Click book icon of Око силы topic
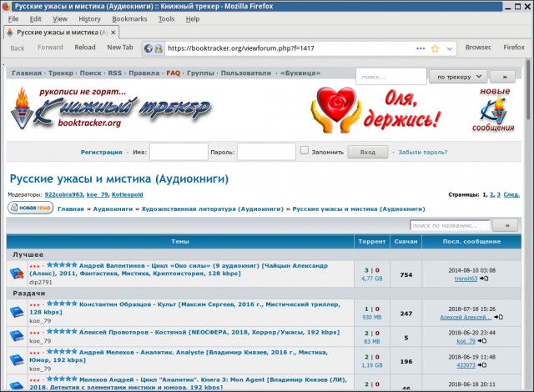This screenshot has width=534, height=392. pos(17,274)
